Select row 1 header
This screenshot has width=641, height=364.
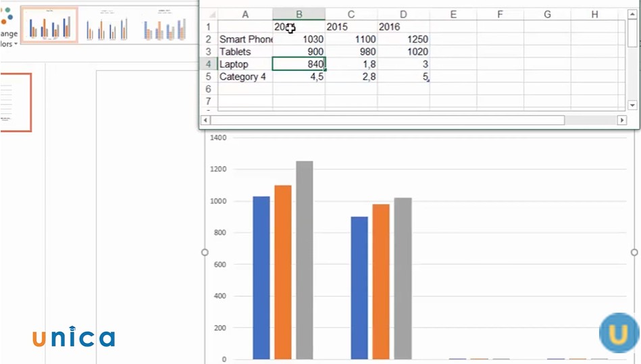tap(209, 27)
